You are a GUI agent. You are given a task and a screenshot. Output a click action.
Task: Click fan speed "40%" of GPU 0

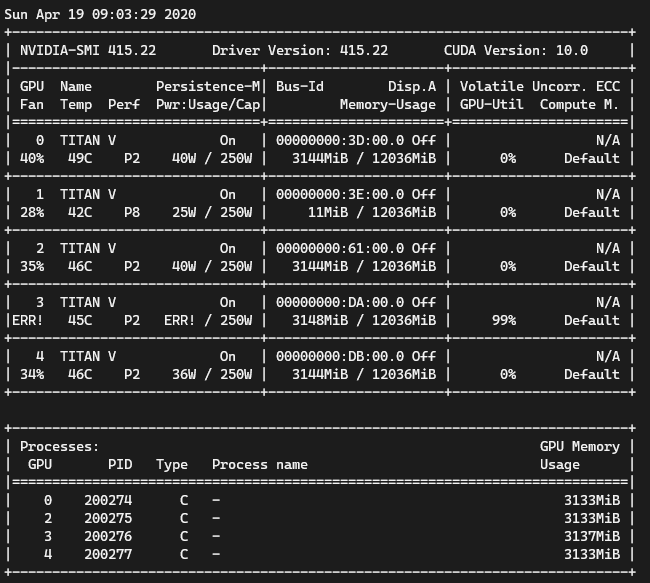[x=32, y=158]
